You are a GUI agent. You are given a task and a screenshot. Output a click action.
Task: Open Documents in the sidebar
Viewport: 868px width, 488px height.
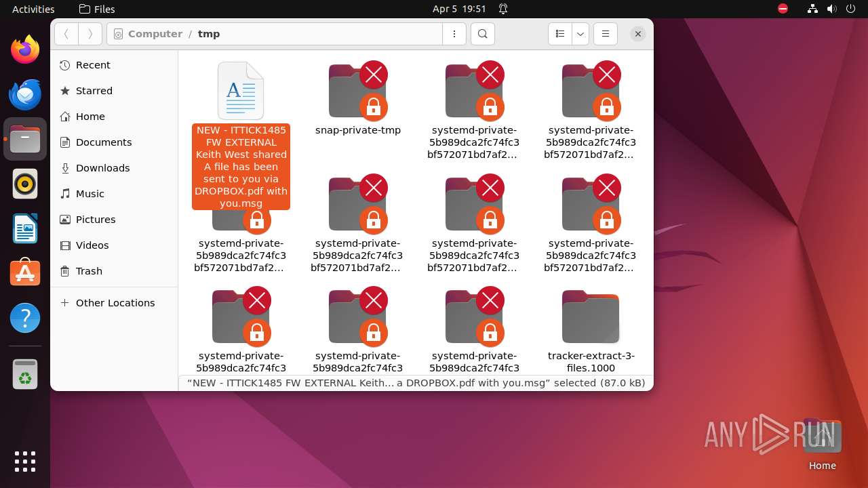pyautogui.click(x=114, y=142)
